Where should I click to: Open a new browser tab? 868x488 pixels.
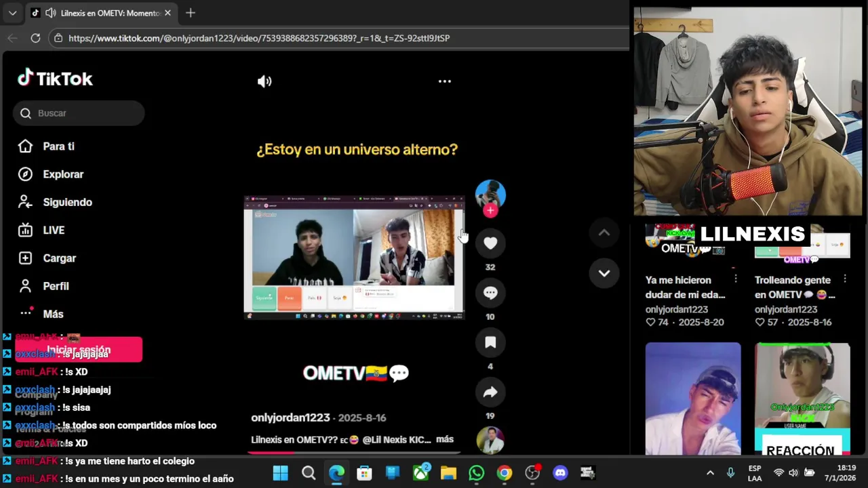click(191, 13)
